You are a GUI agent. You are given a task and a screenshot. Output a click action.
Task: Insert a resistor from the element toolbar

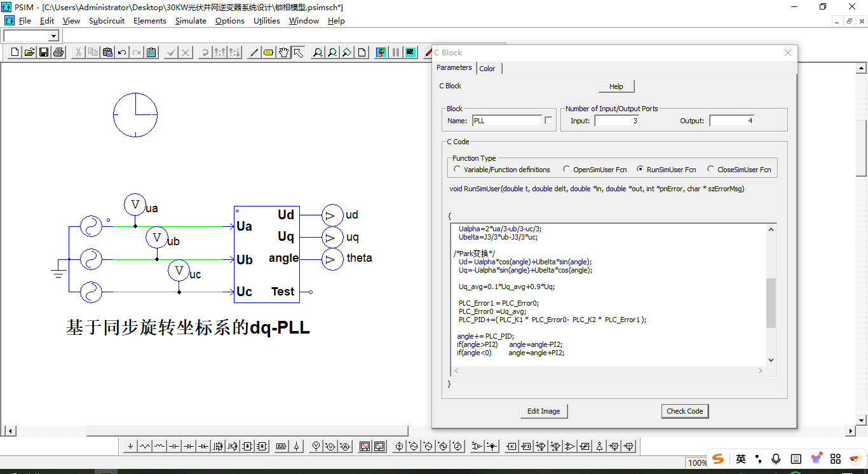tap(145, 447)
